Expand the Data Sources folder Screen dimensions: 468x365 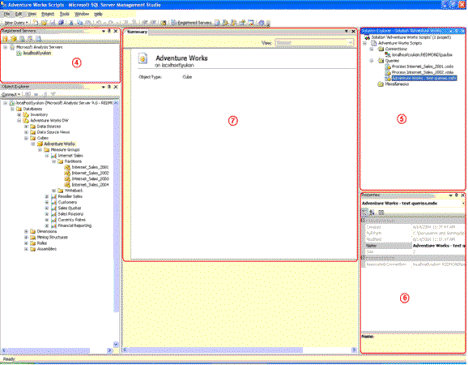tap(26, 126)
